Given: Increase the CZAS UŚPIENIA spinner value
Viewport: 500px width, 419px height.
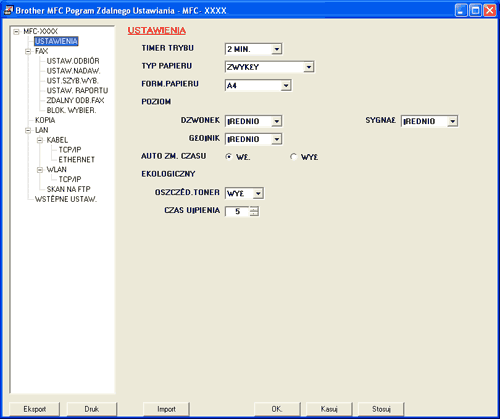Looking at the screenshot, I should click(x=254, y=209).
